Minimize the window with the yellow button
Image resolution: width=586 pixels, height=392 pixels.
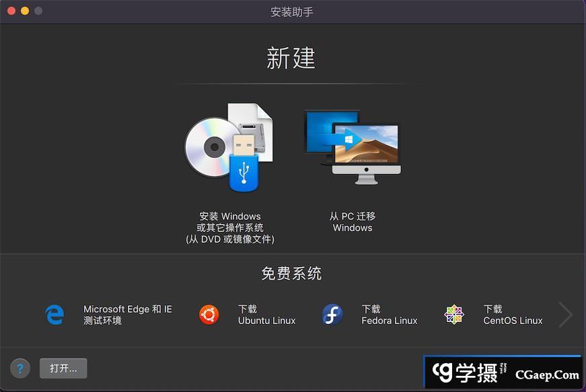tap(25, 11)
